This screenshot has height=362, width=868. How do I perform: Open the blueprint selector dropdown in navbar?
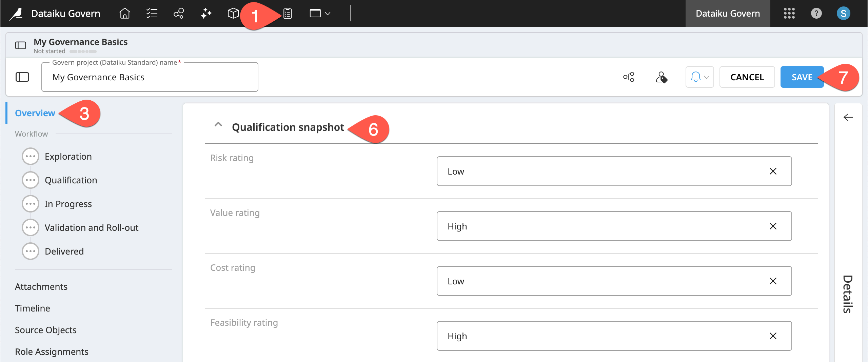[x=319, y=14]
